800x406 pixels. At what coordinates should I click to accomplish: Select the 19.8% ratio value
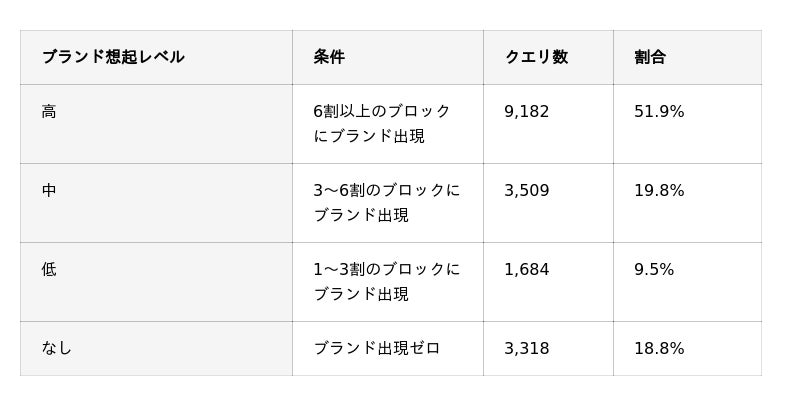[x=659, y=190]
